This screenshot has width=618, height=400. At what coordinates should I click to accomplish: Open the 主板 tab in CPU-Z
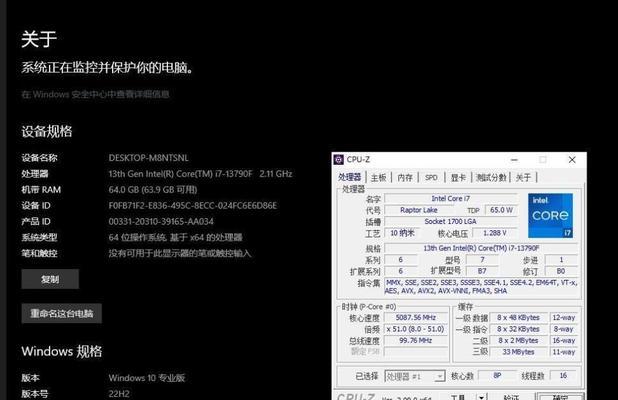point(378,178)
